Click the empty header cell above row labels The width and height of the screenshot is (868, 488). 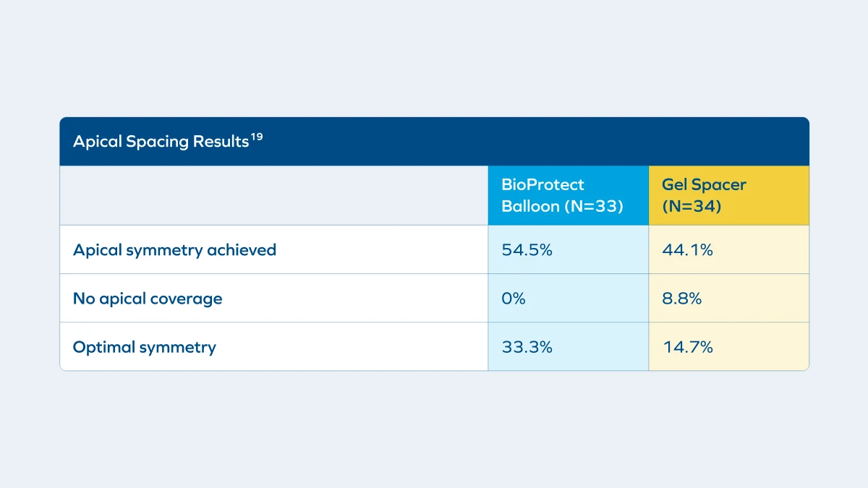[273, 195]
